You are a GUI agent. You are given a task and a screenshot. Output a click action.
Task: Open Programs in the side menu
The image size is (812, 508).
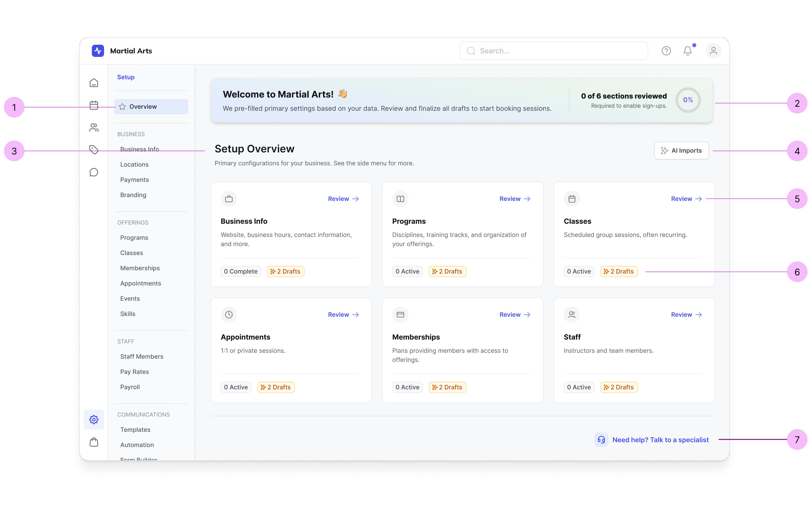point(134,238)
